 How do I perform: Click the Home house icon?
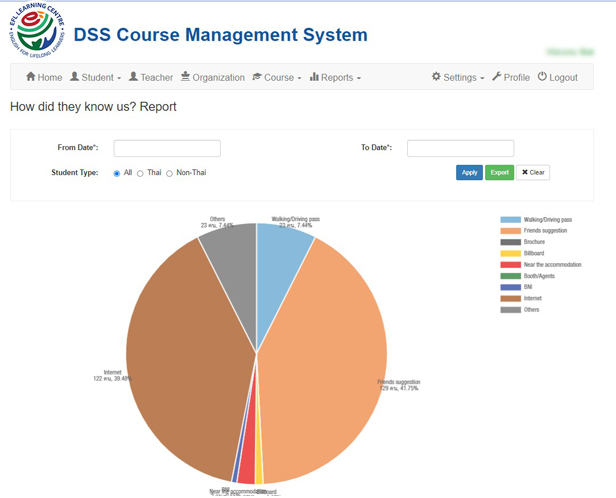(x=31, y=77)
